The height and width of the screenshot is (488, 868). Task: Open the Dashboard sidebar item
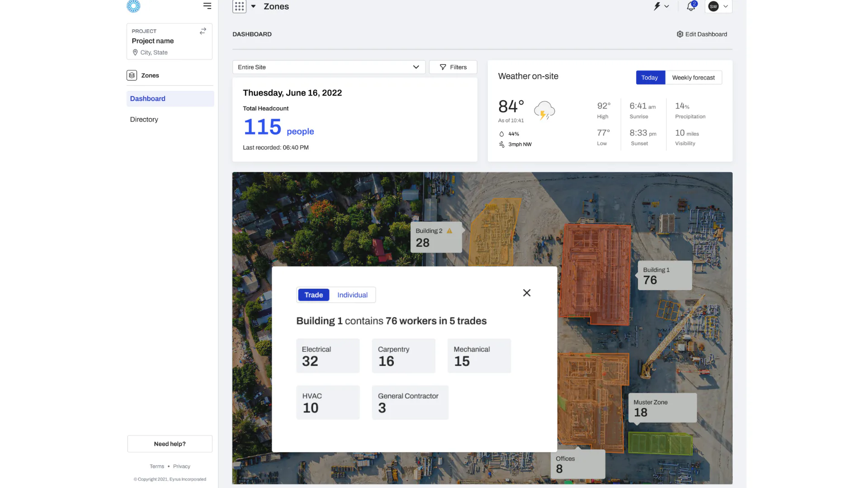coord(170,99)
